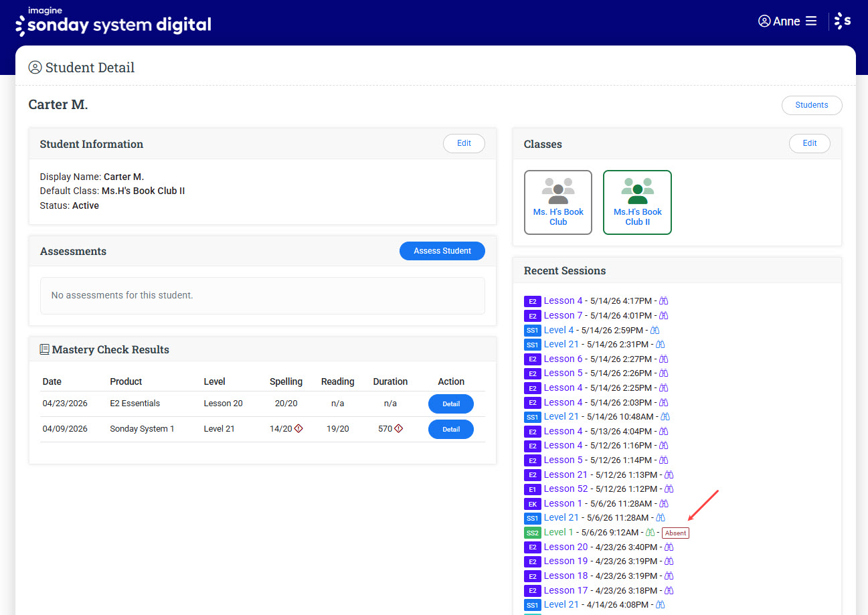Click the EK badge beside Lesson 1
The image size is (868, 615).
(533, 504)
